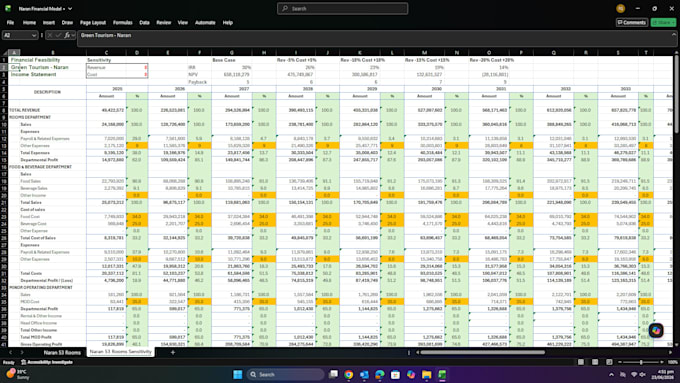Switch to the Naran 53 Rooms sheet tab

tap(62, 353)
